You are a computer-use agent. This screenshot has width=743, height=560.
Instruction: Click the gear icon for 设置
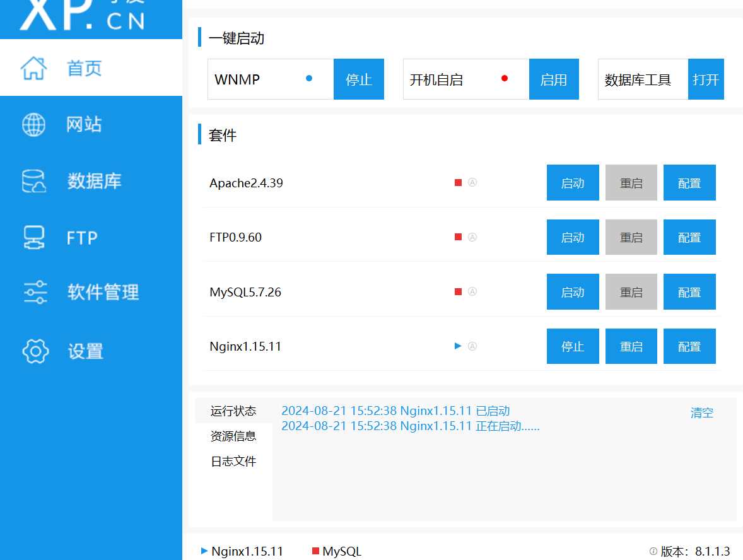coord(35,351)
